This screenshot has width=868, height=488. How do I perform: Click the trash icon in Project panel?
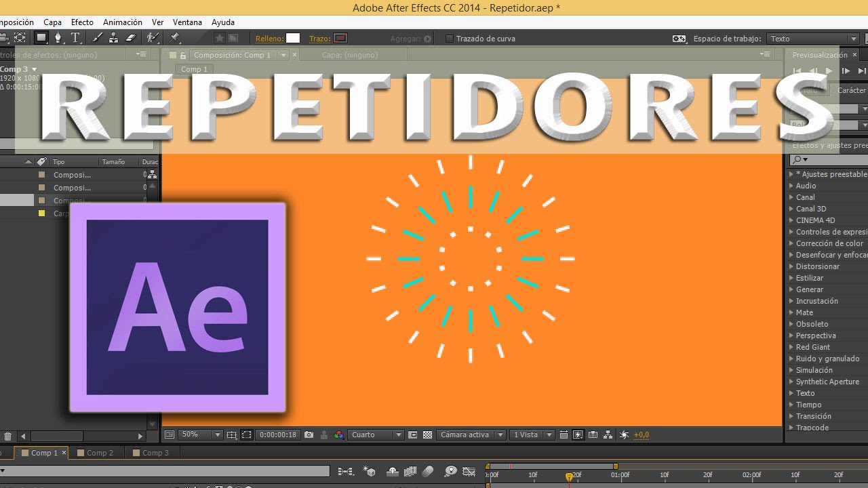click(7, 436)
